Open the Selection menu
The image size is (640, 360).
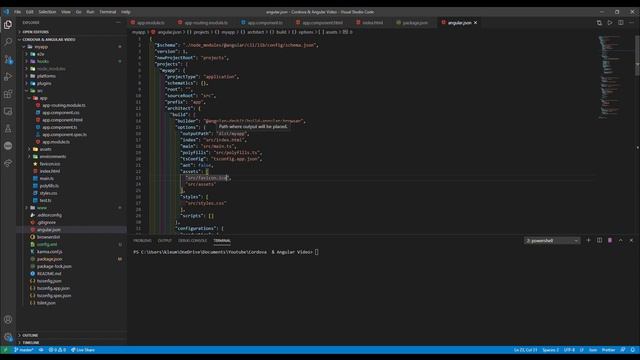47,12
